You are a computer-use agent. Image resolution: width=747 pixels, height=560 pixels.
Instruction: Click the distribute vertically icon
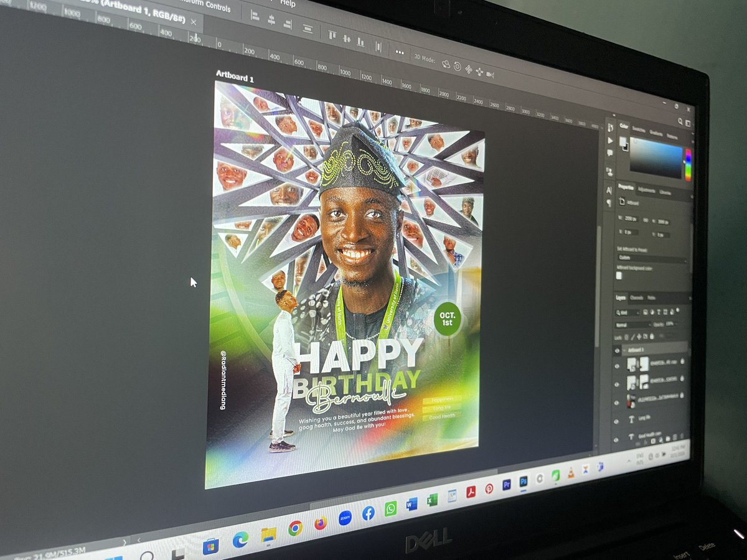click(308, 28)
